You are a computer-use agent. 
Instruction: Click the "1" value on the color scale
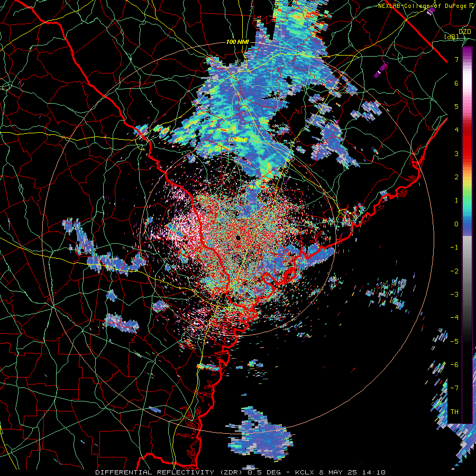[456, 200]
